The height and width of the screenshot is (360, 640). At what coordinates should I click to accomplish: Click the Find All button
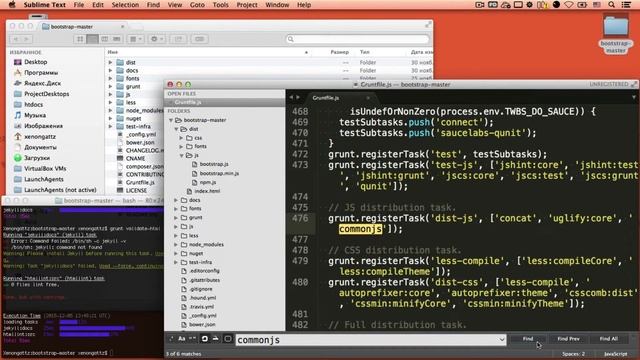tap(608, 339)
